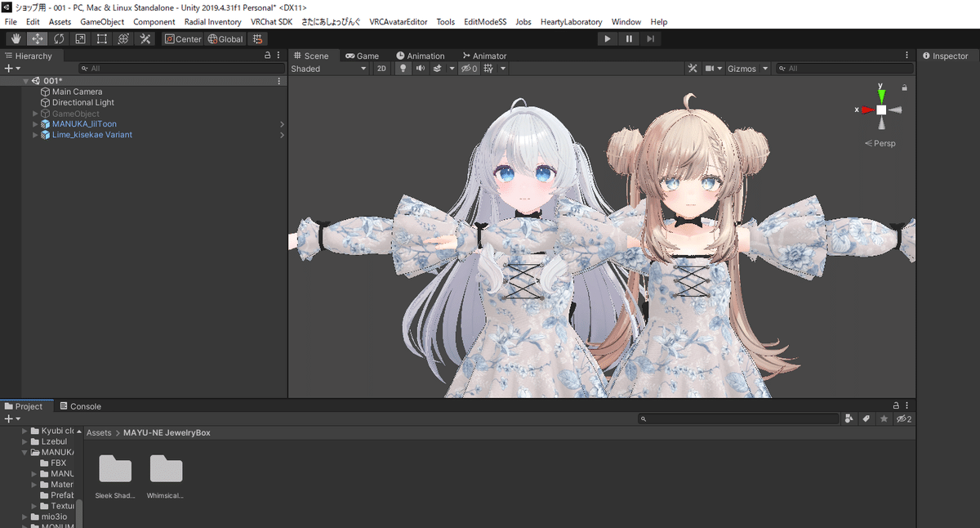Mute Scene view audio icon

click(420, 68)
